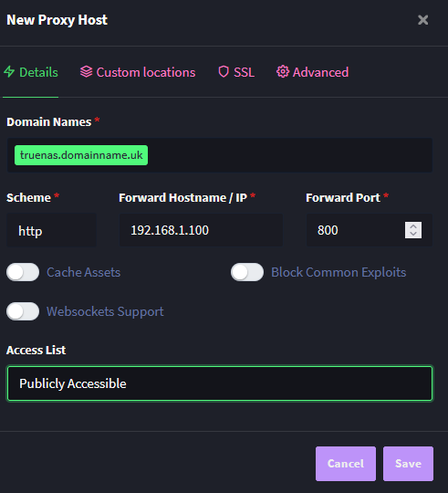Click the Save button
Screen dimensions: 448x493
[x=408, y=464]
